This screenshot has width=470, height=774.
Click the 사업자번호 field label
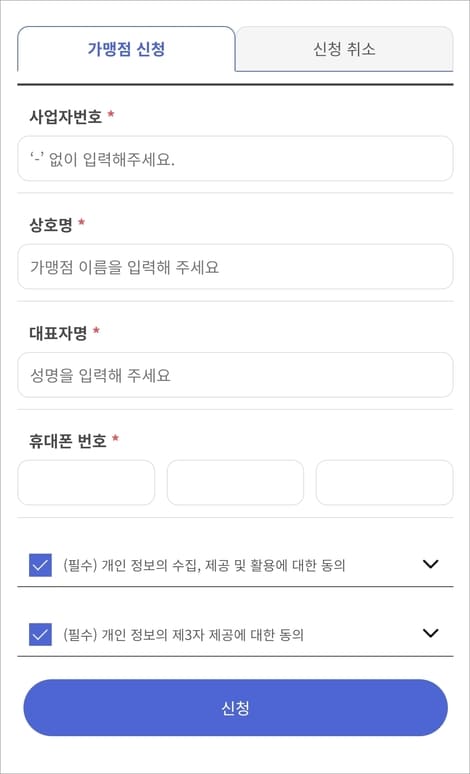[x=66, y=117]
